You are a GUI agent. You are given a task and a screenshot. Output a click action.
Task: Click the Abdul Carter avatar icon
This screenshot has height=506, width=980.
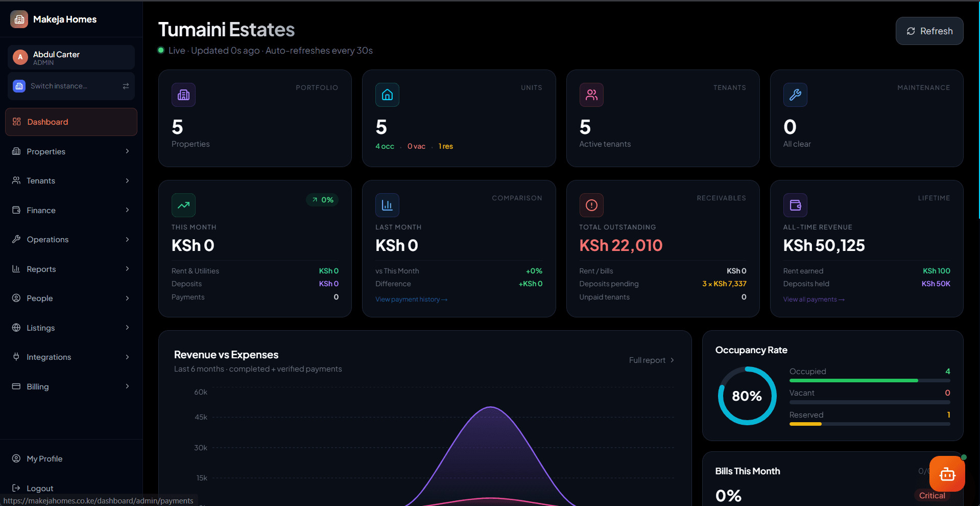coord(20,57)
